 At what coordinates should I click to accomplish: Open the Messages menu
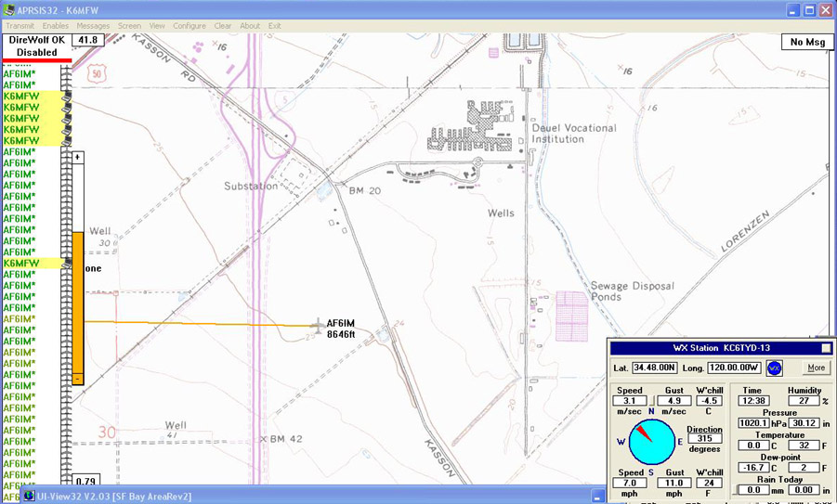(93, 26)
